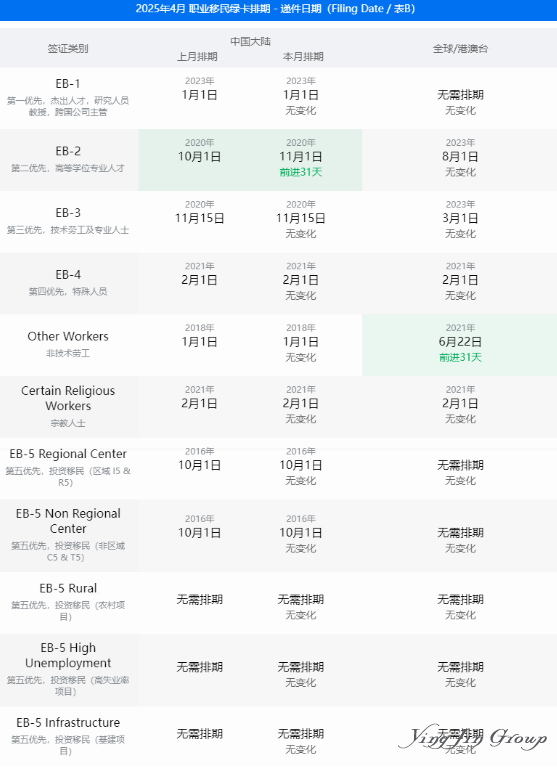Select the EB-1 category row label

click(x=68, y=83)
